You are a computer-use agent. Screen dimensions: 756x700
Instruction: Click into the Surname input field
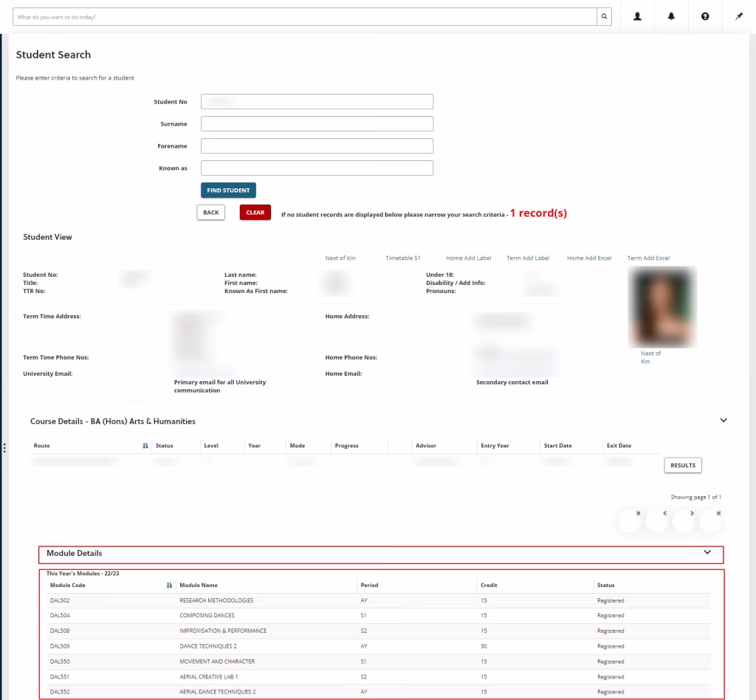click(317, 124)
